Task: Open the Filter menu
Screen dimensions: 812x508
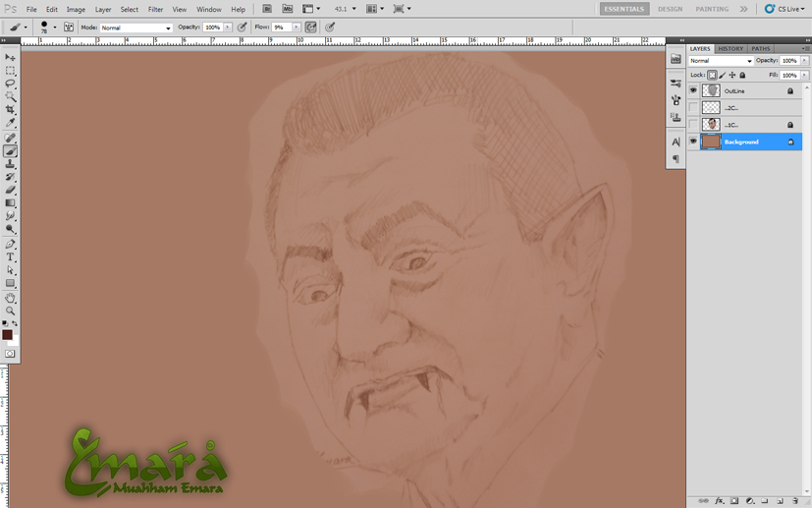Action: (155, 9)
